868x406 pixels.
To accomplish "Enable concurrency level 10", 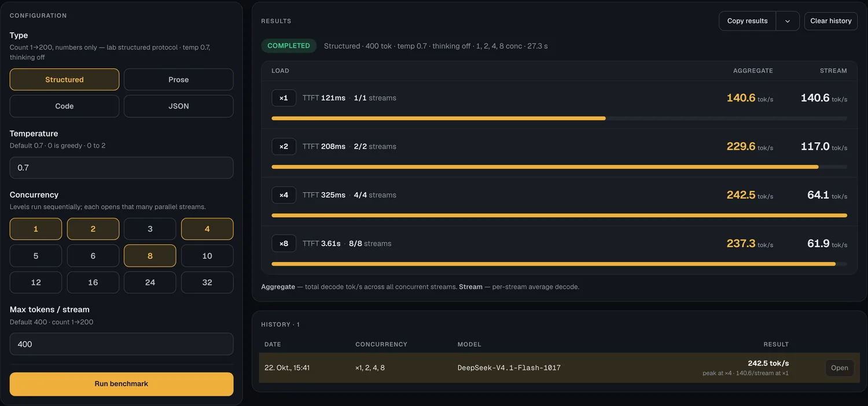I will 207,255.
